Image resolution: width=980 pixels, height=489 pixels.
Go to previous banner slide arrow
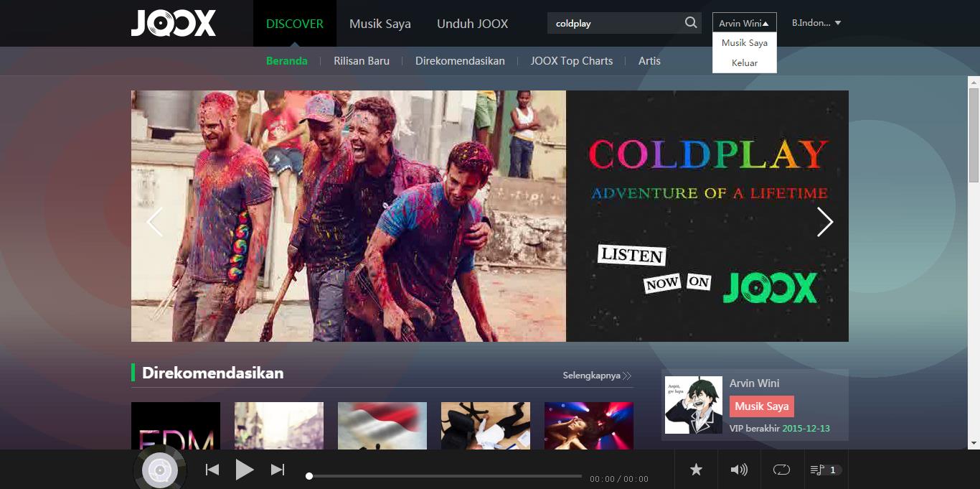tap(155, 222)
